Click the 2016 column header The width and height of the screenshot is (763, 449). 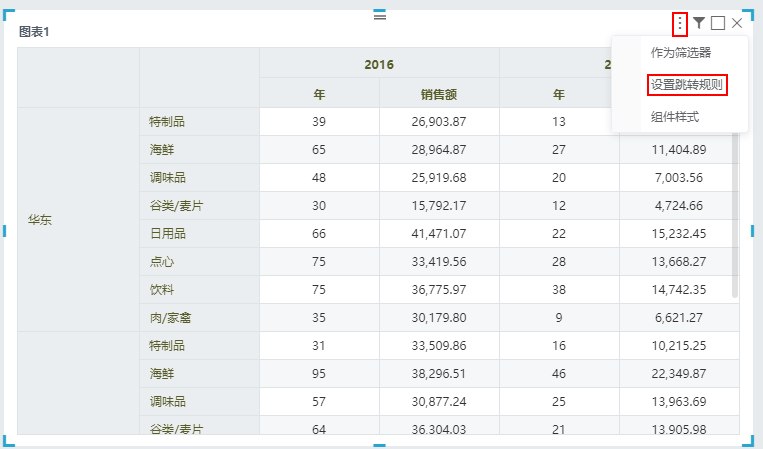[x=379, y=64]
